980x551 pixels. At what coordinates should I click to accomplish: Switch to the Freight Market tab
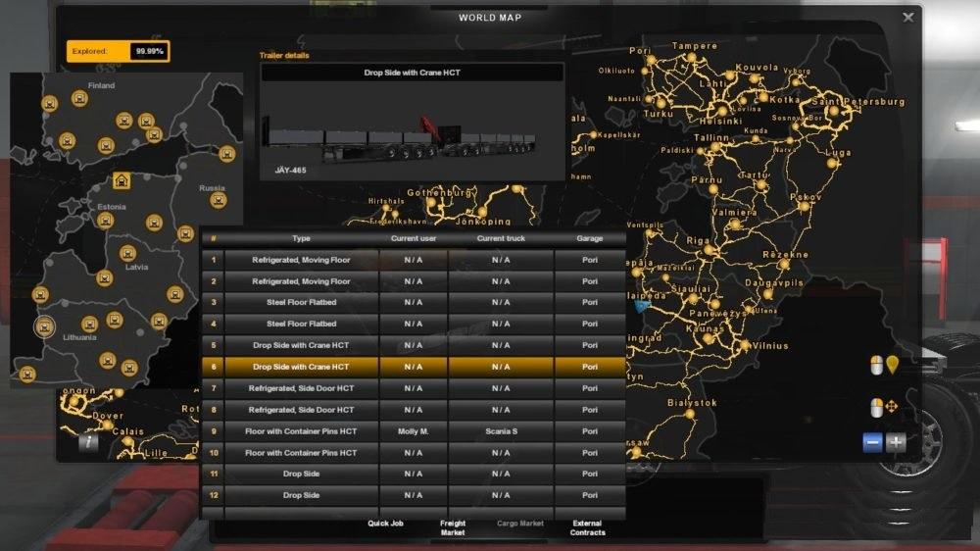[x=453, y=527]
